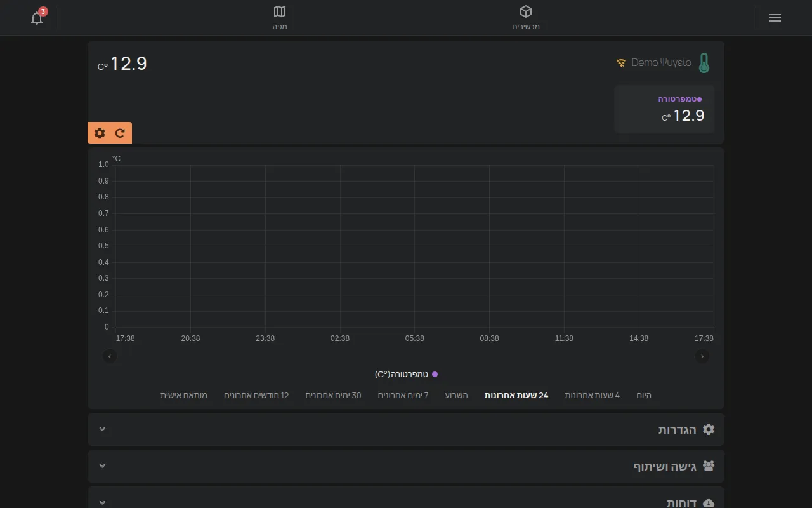Expand the גישה ושיתוף section chevron
Image resolution: width=812 pixels, height=508 pixels.
coord(102,466)
